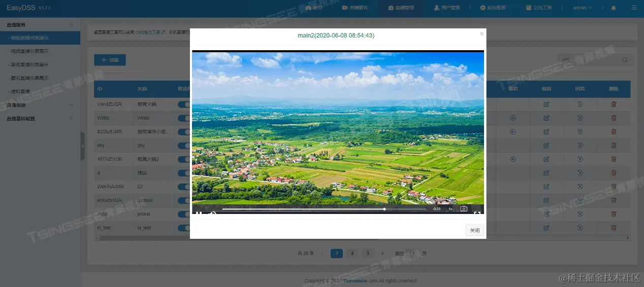Select 匿名直播列表展示 in the sidebar

click(x=40, y=64)
